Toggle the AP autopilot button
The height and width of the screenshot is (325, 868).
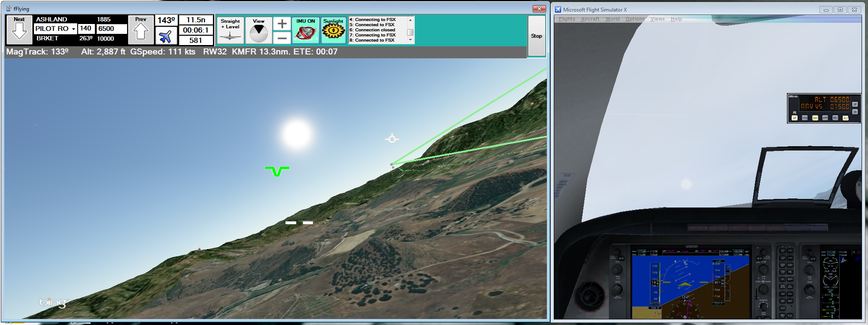pyautogui.click(x=795, y=118)
